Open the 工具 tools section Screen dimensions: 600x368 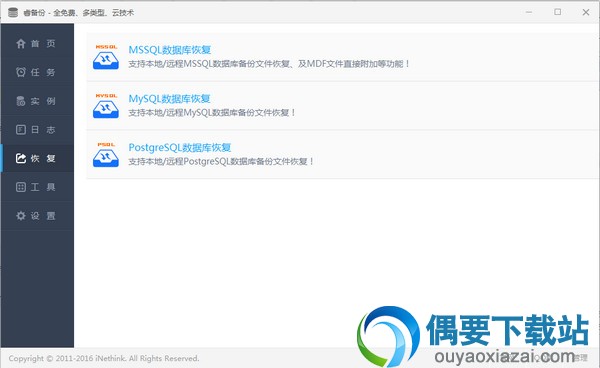point(37,187)
